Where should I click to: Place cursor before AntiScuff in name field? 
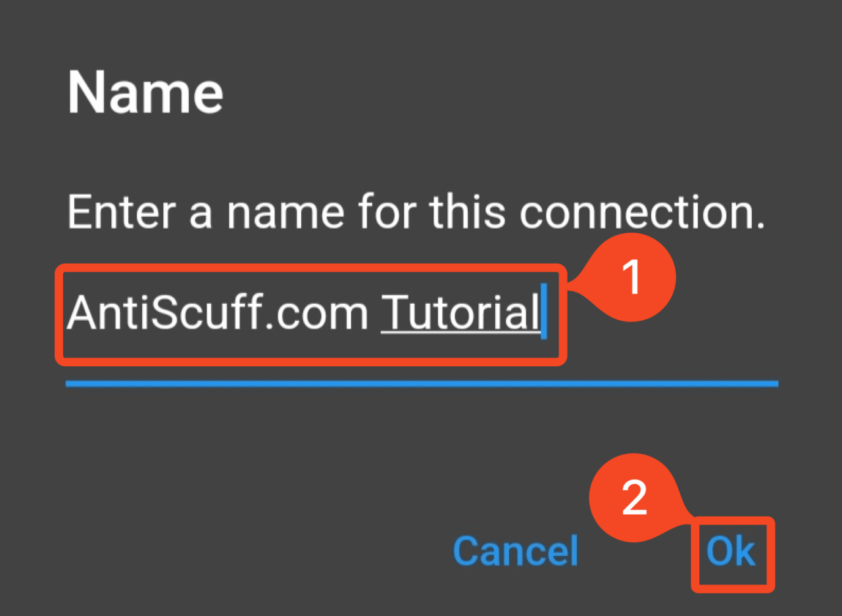[x=68, y=313]
